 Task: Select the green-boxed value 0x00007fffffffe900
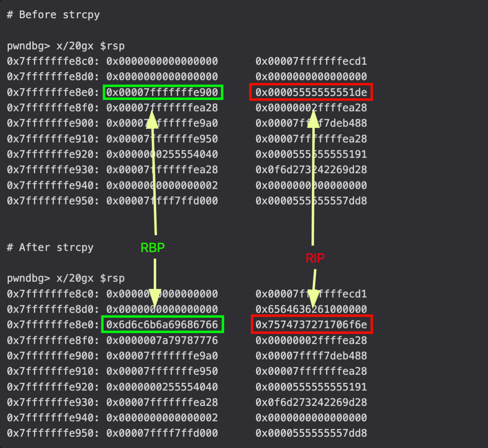162,92
